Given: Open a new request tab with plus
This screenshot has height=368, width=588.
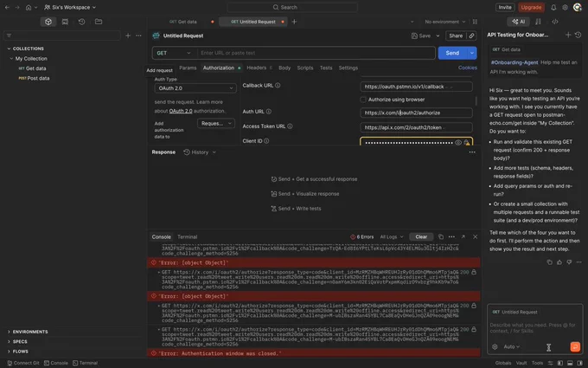Looking at the screenshot, I should tap(294, 22).
